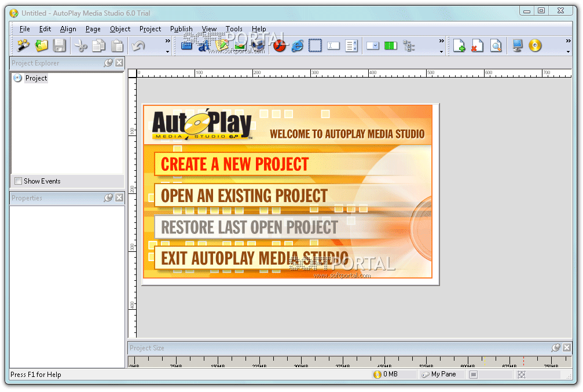The width and height of the screenshot is (583, 392).
Task: Click the Preview monitor icon
Action: 518,46
